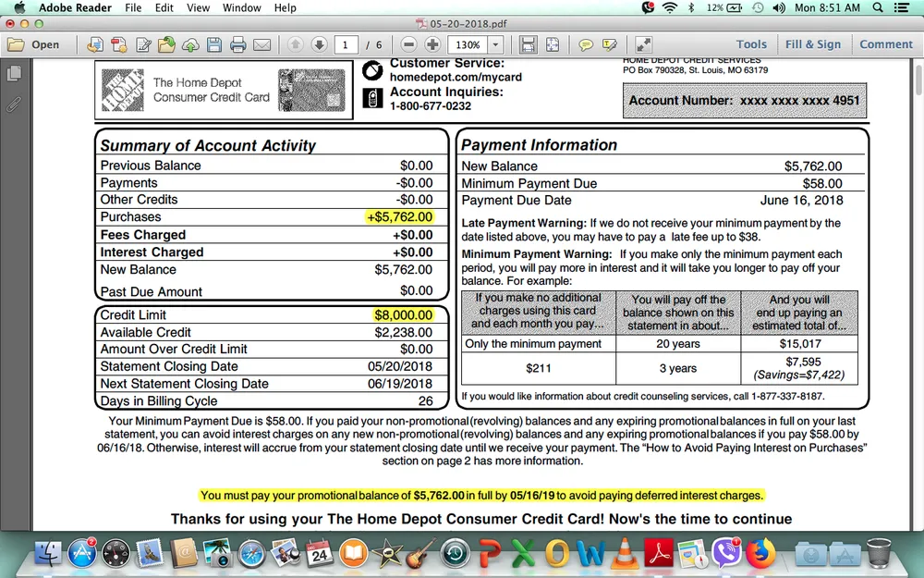Go to next page arrow
The width and height of the screenshot is (924, 578).
pyautogui.click(x=319, y=44)
